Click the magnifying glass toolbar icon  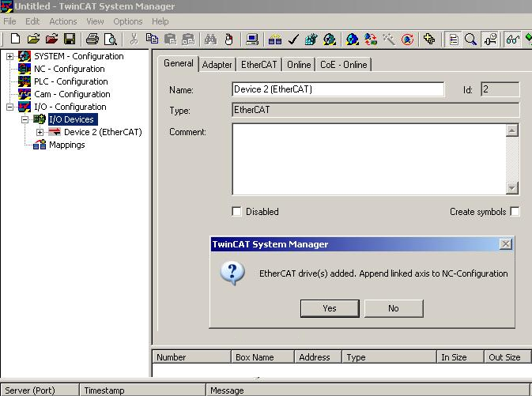[x=471, y=40]
